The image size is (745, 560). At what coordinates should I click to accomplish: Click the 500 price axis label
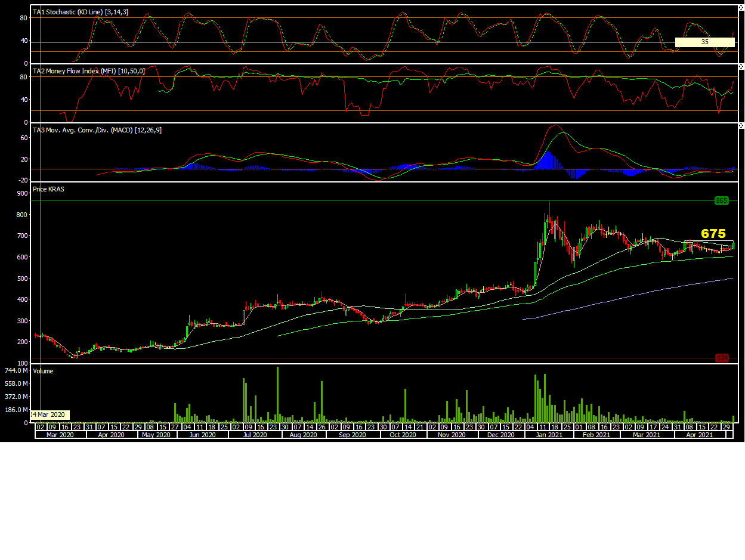(x=22, y=279)
